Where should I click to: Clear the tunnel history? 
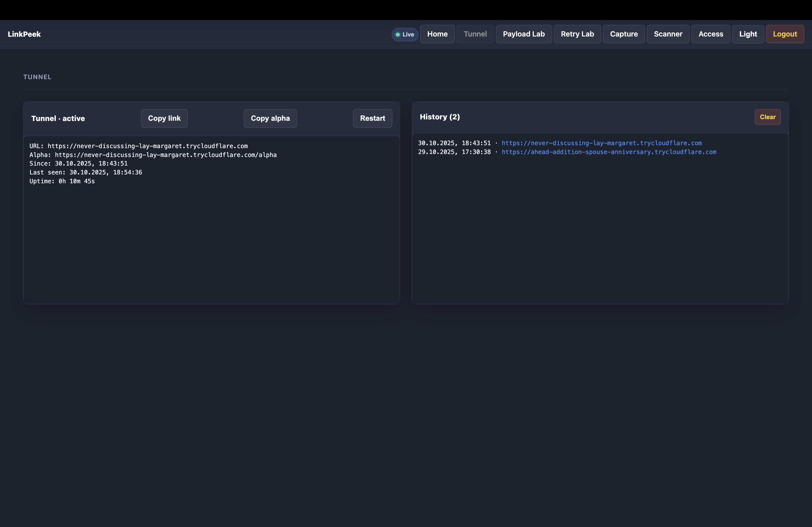(x=768, y=117)
